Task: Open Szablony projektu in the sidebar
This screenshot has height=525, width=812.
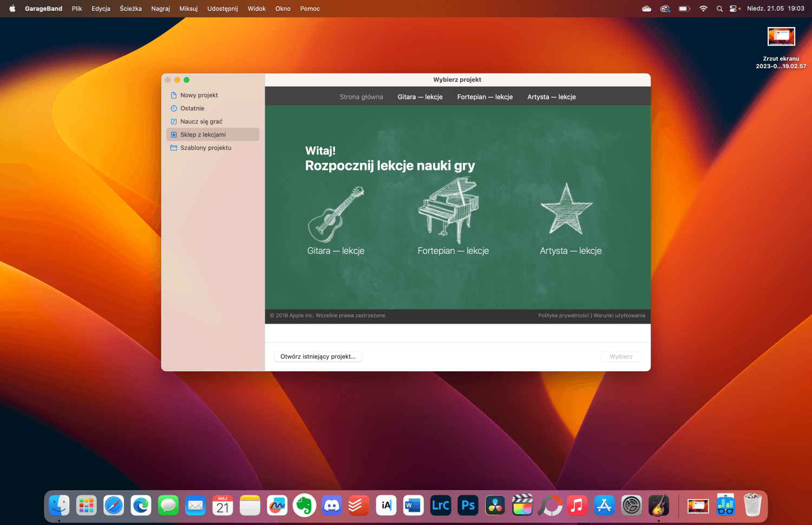Action: click(206, 148)
